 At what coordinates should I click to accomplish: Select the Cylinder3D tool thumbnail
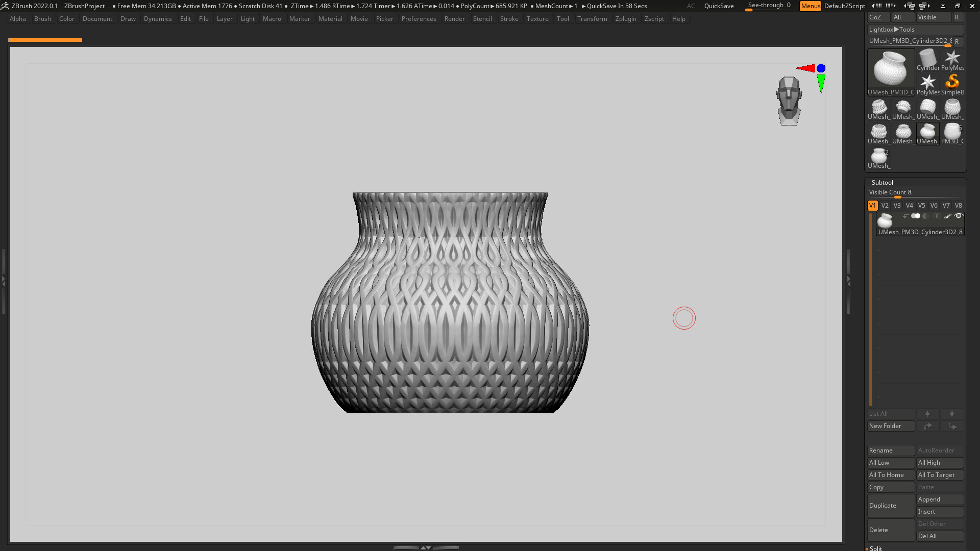point(928,60)
